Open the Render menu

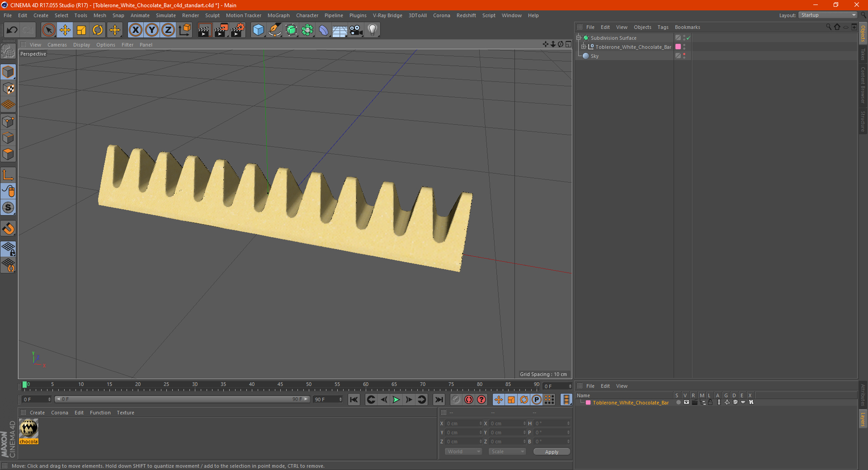coord(190,15)
